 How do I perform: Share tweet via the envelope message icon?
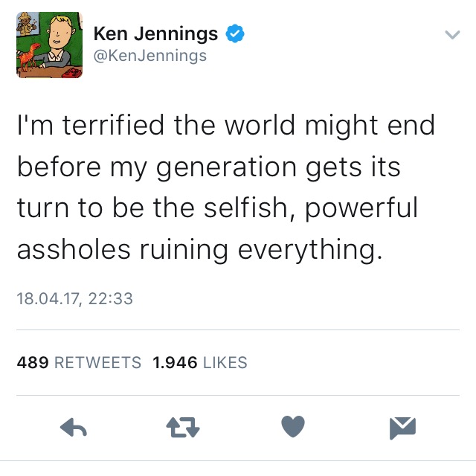click(402, 428)
